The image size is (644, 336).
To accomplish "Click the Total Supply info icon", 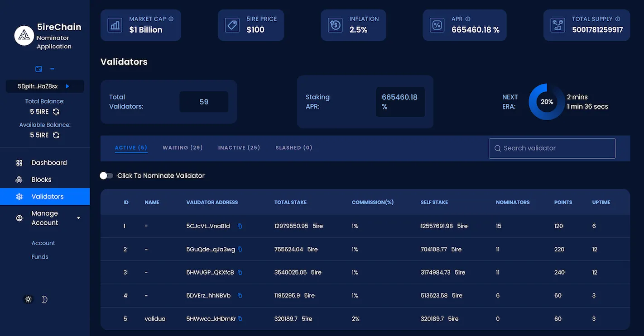I will click(618, 19).
